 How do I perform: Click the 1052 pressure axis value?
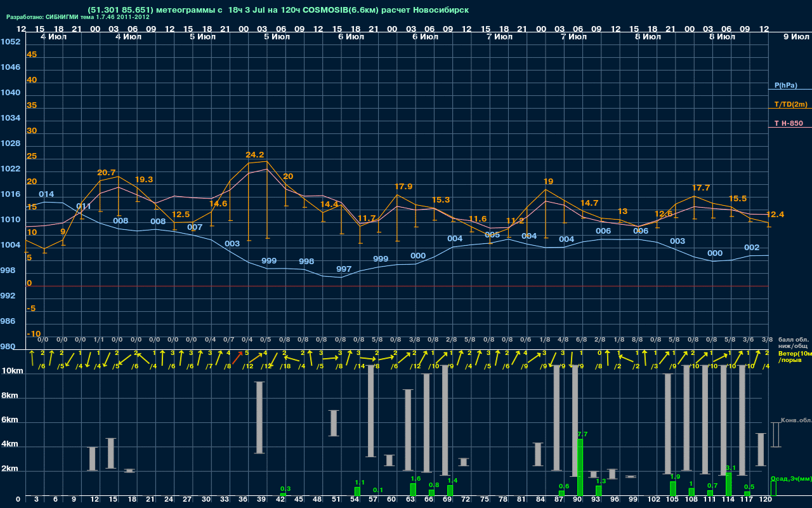point(10,41)
